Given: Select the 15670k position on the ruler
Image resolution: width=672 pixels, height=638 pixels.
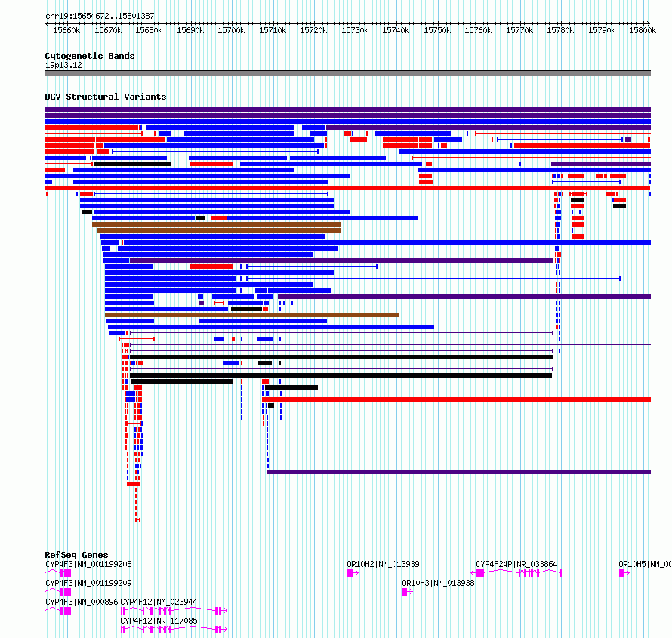Looking at the screenshot, I should click(x=108, y=30).
